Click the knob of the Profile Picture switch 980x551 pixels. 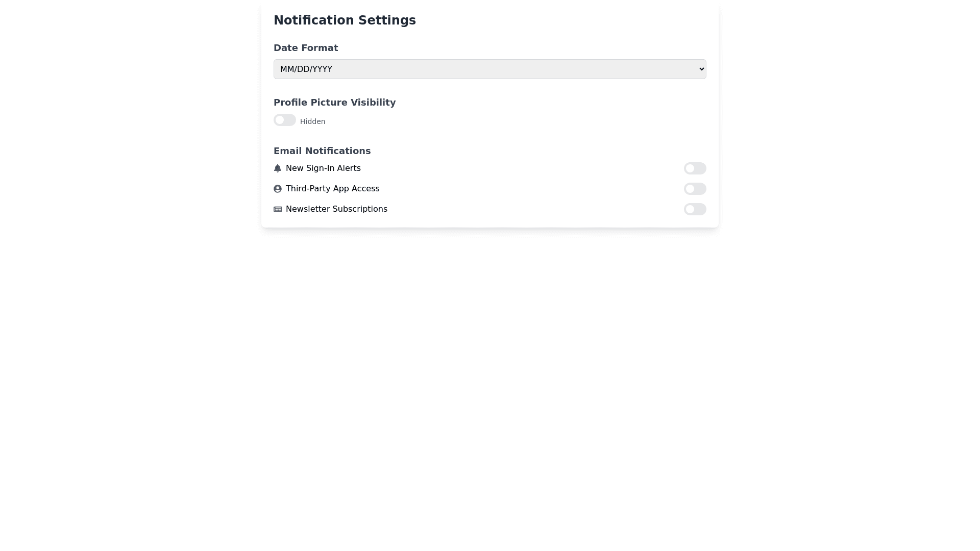[280, 120]
